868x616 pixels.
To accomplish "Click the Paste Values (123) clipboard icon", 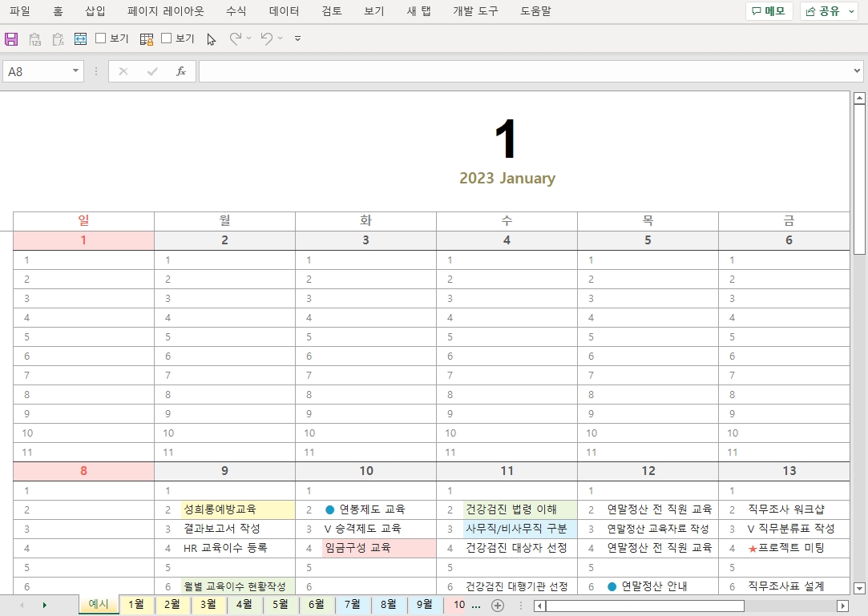I will (34, 38).
